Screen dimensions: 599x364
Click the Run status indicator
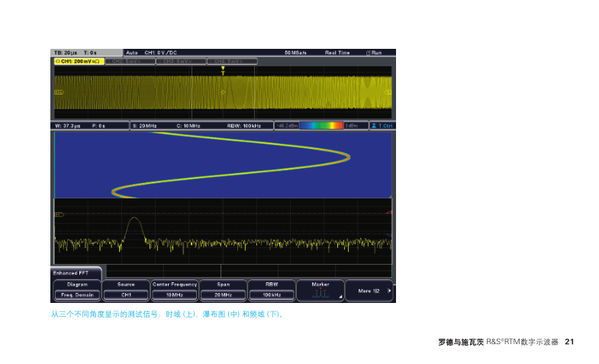(374, 53)
